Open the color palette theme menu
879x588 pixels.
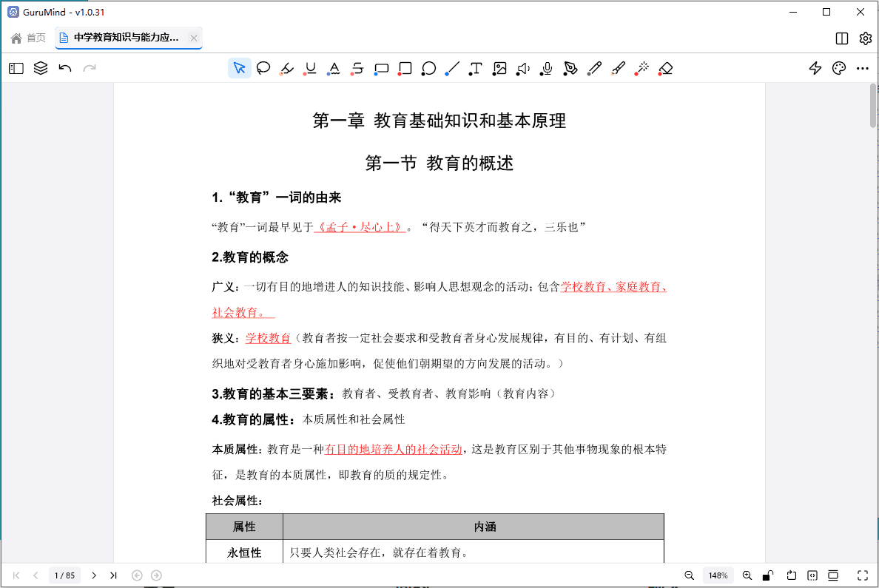838,69
